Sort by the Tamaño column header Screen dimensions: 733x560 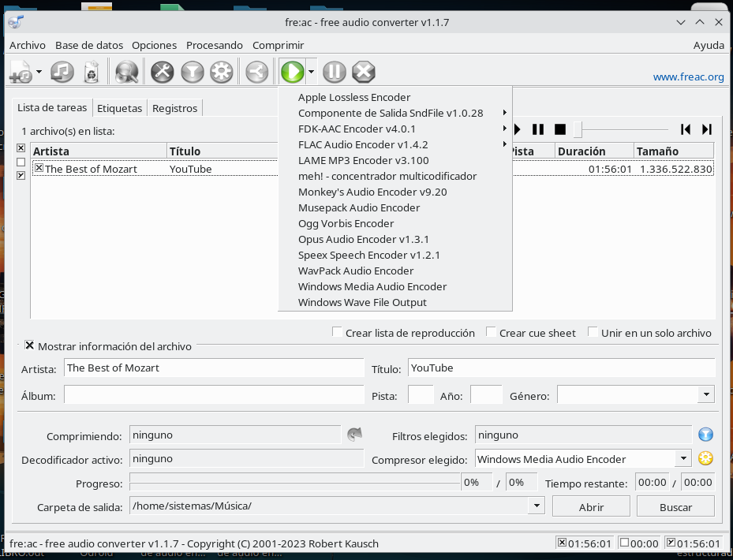(x=674, y=151)
